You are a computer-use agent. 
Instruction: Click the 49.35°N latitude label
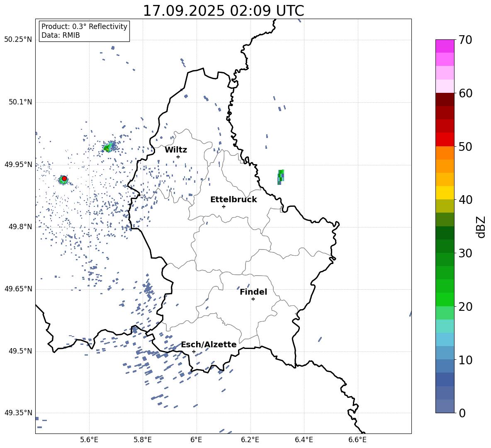[x=18, y=413]
